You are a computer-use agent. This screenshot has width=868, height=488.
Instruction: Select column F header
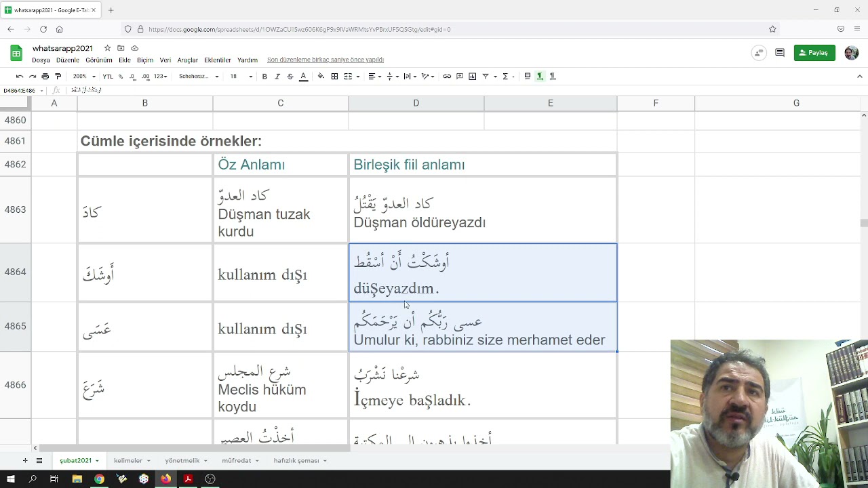pos(656,103)
